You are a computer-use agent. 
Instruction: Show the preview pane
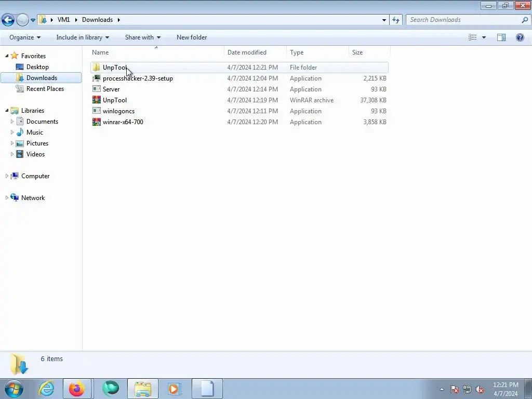(501, 37)
